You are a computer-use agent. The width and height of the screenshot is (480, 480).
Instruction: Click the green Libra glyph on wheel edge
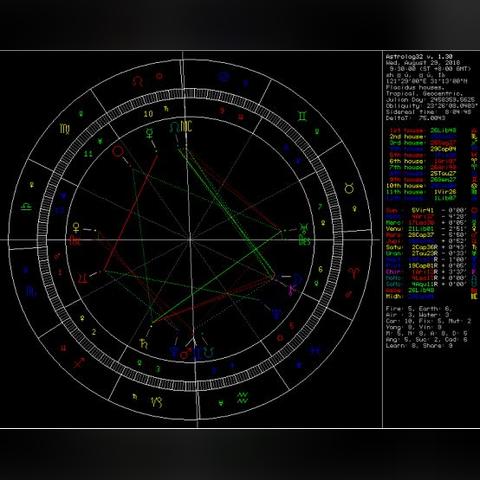26,206
